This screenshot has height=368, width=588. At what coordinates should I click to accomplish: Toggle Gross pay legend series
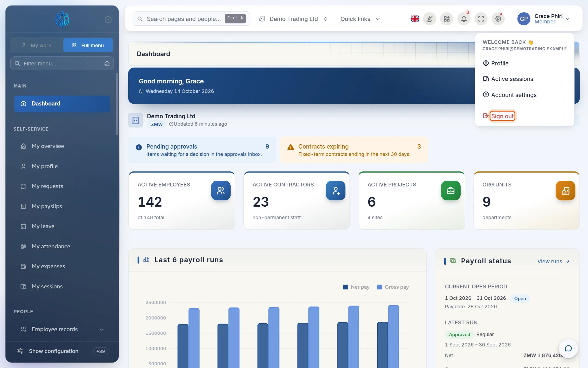coord(393,287)
